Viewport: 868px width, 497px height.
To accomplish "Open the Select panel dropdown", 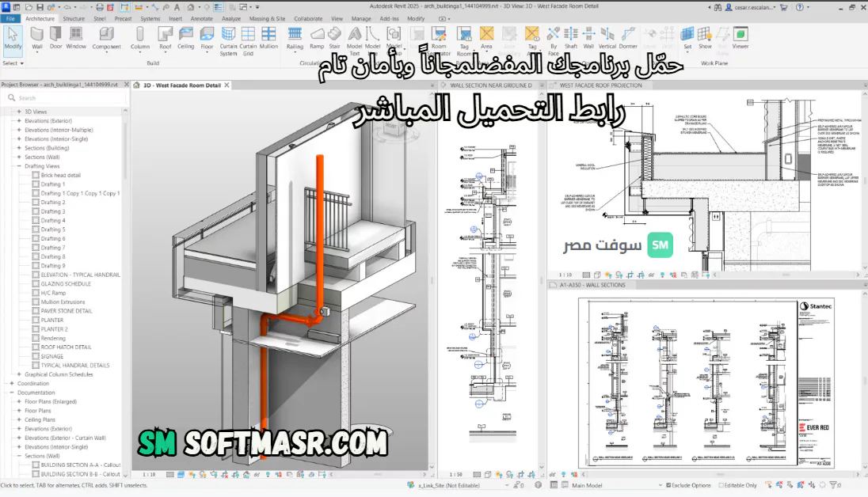I will point(13,63).
